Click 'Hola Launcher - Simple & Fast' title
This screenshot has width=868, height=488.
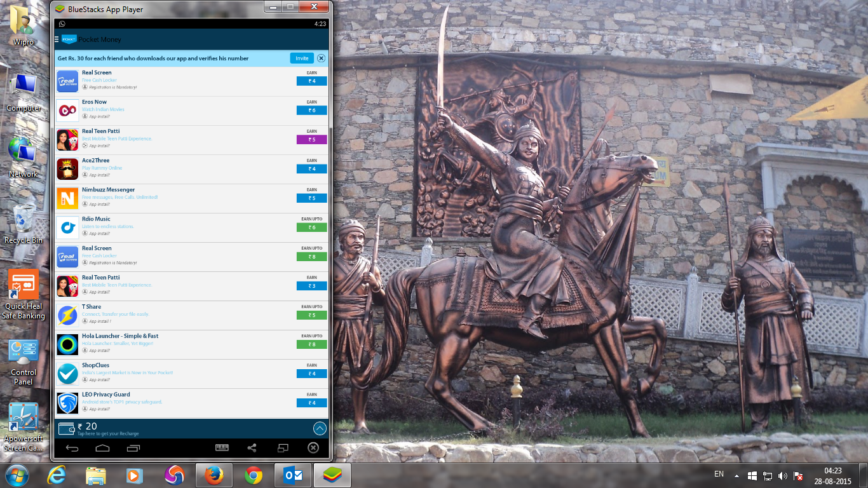[120, 335]
